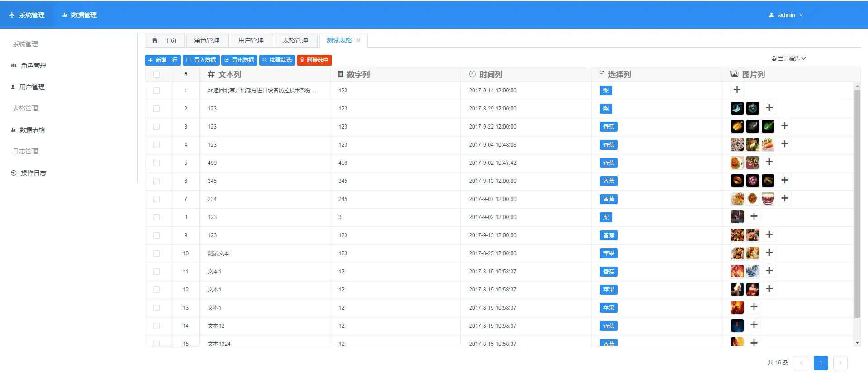Click the plus icon in row 13
Screen dimensions: 868x382
click(x=754, y=307)
